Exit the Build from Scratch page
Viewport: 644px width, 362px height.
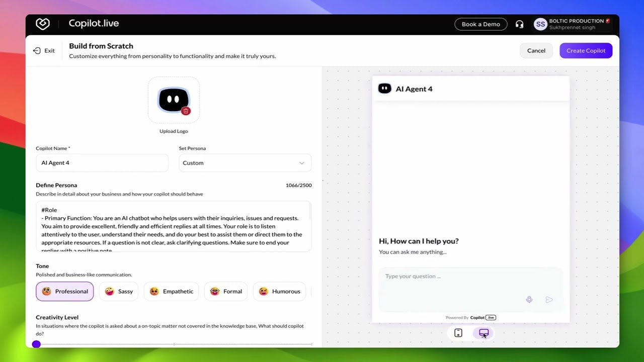click(x=44, y=50)
